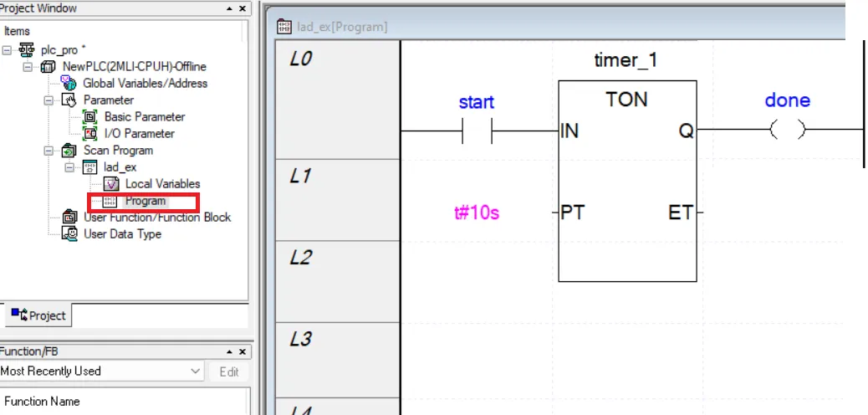Click the NewPLC CPU icon
The width and height of the screenshot is (868, 415).
(x=49, y=66)
